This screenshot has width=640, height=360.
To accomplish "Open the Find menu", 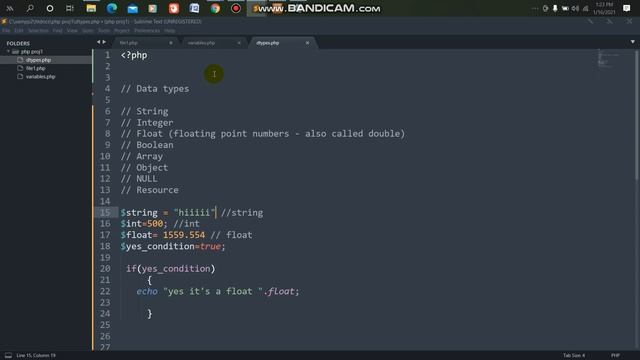I will tap(58, 31).
